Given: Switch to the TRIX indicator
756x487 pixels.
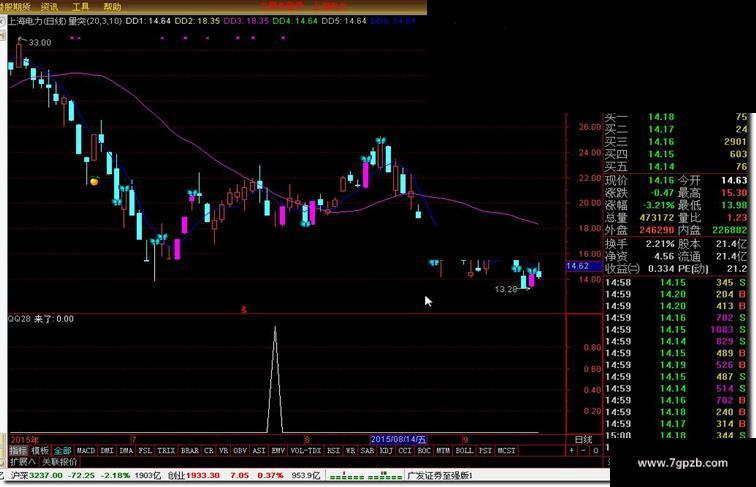Looking at the screenshot, I should [x=166, y=450].
